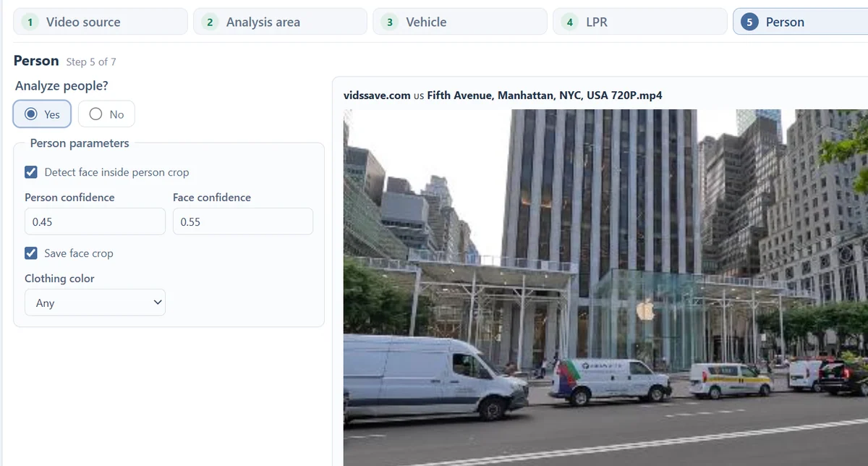Click the 'Person confidence' label
Screen dimensions: 868x466
point(69,198)
